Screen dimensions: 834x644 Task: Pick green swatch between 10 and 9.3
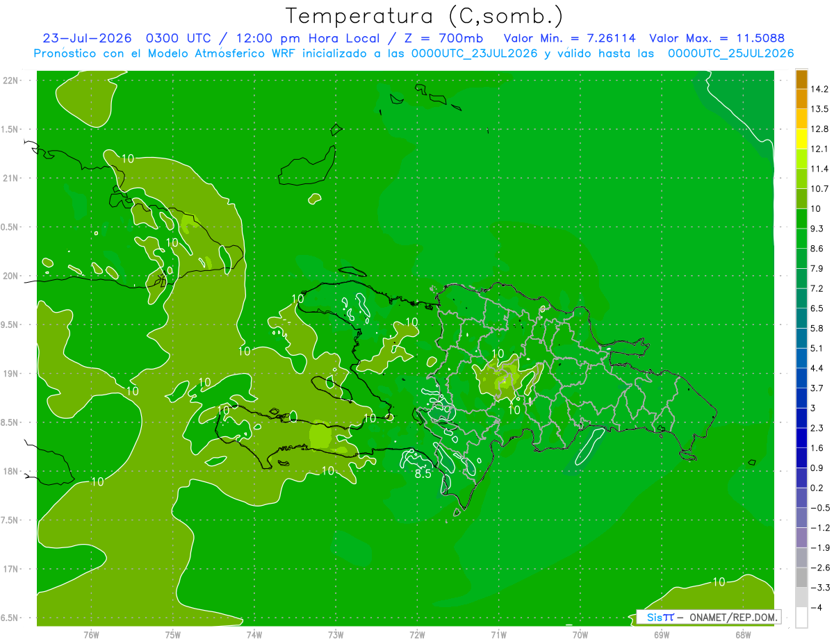tap(801, 219)
